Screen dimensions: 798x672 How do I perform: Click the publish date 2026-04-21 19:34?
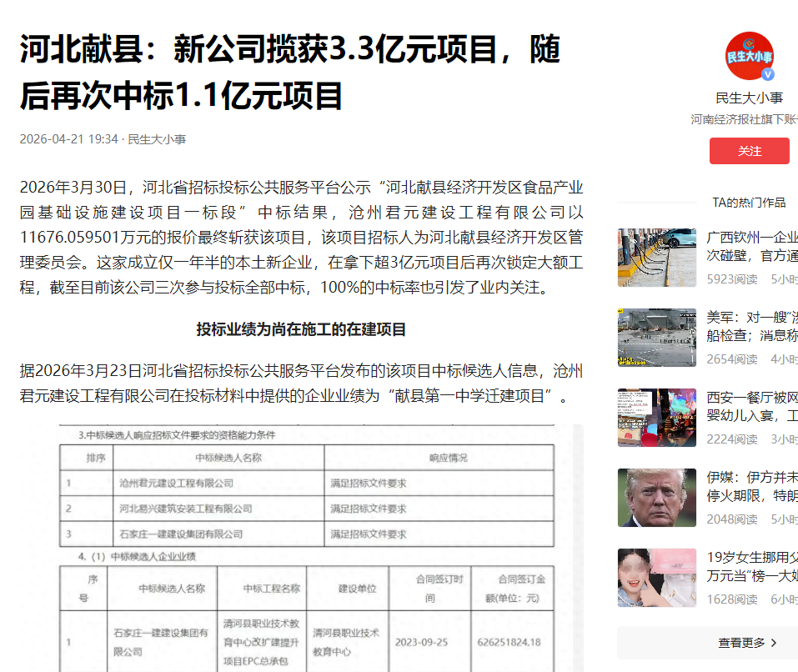[x=68, y=139]
